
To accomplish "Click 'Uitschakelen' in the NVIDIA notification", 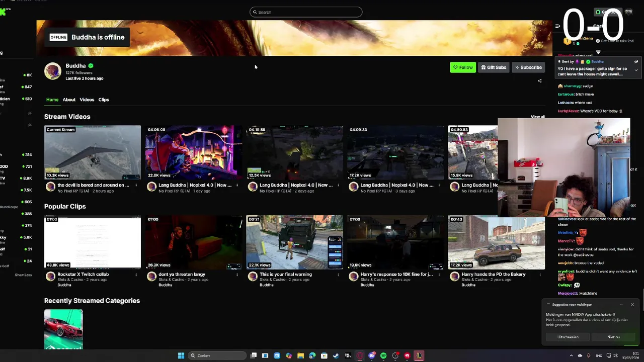I will coord(568,337).
